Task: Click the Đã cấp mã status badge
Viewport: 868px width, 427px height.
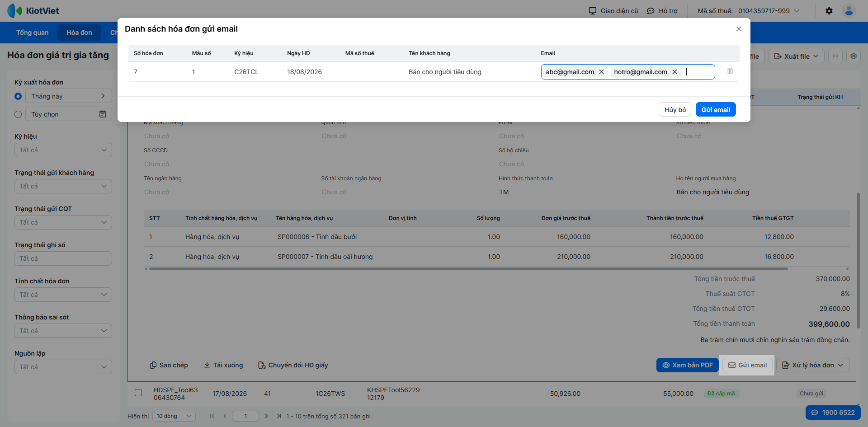Action: pyautogui.click(x=721, y=394)
